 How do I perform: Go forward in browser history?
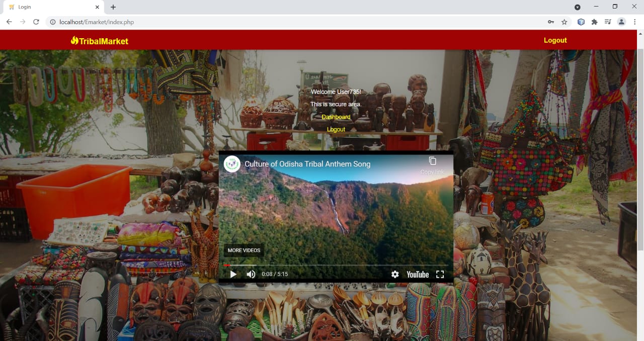pos(23,22)
